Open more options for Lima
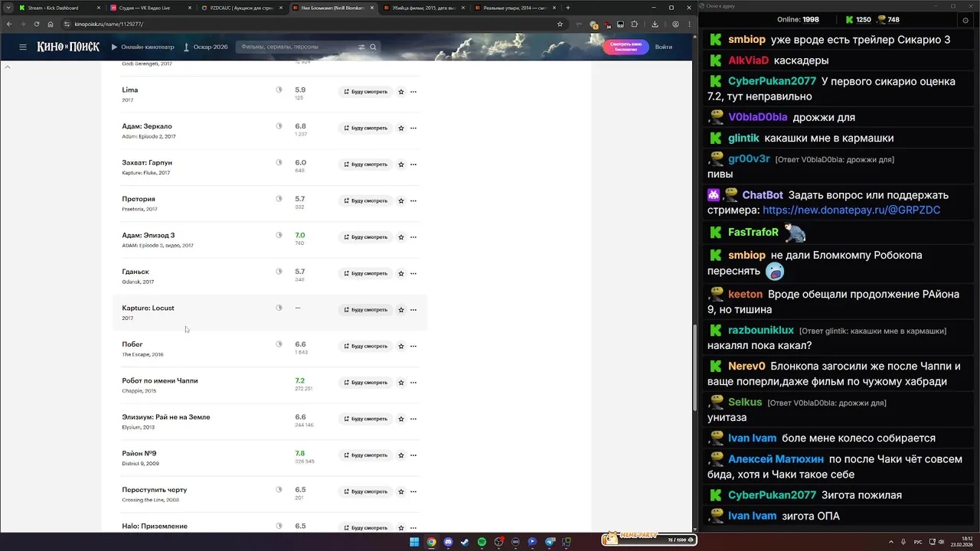980x551 pixels. tap(413, 92)
